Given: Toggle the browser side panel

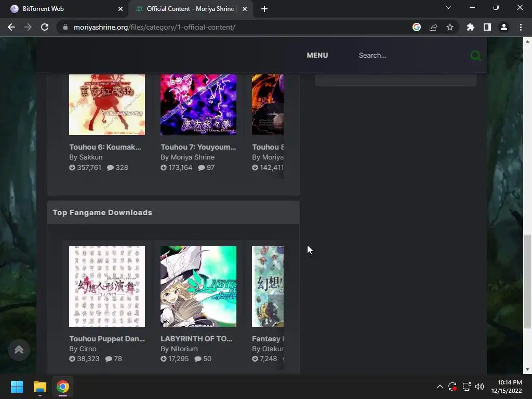Looking at the screenshot, I should point(487,27).
